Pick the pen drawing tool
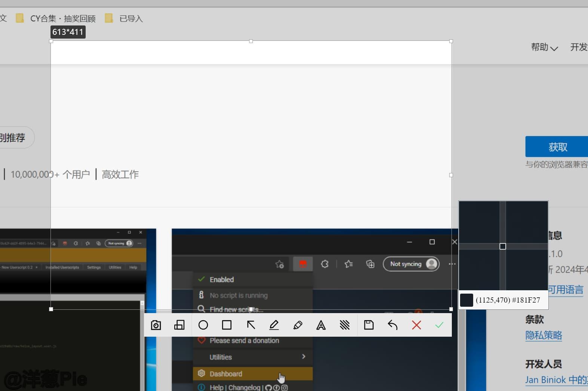 [274, 325]
